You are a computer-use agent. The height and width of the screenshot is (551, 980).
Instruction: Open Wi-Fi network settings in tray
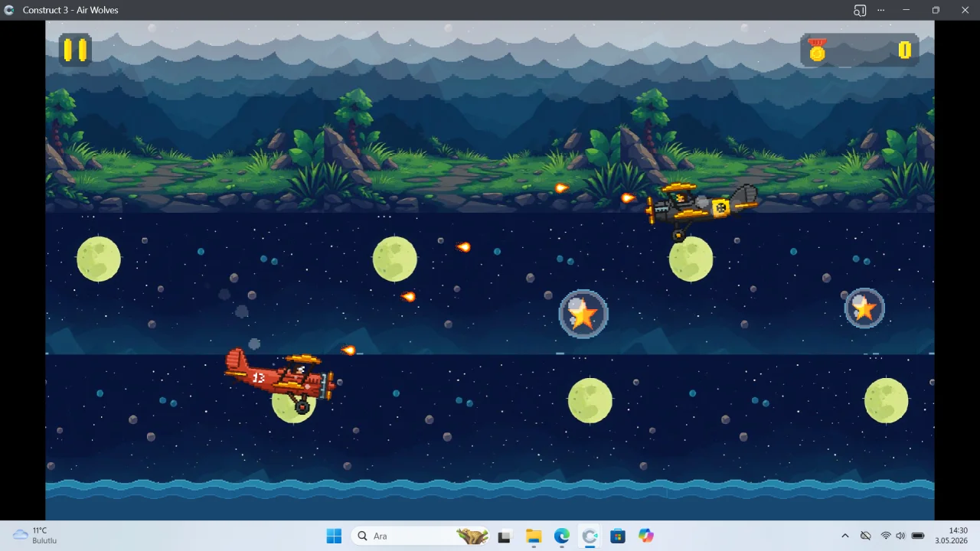[886, 536]
